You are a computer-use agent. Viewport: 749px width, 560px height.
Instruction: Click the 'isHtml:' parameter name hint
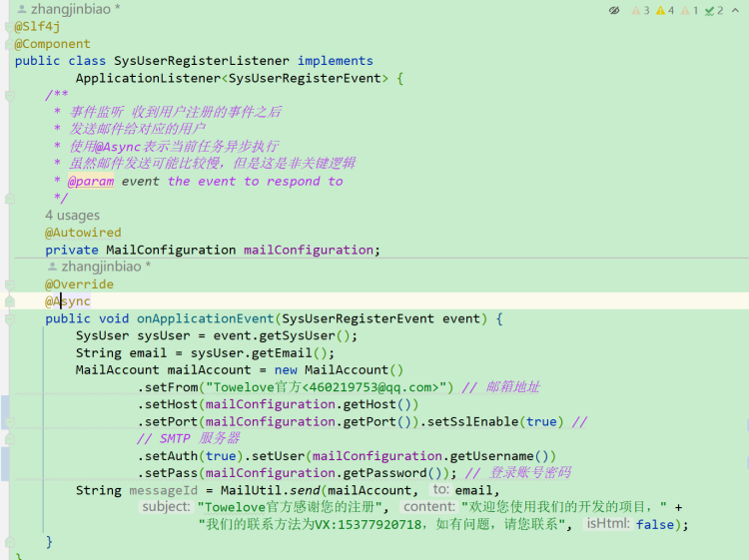(607, 524)
